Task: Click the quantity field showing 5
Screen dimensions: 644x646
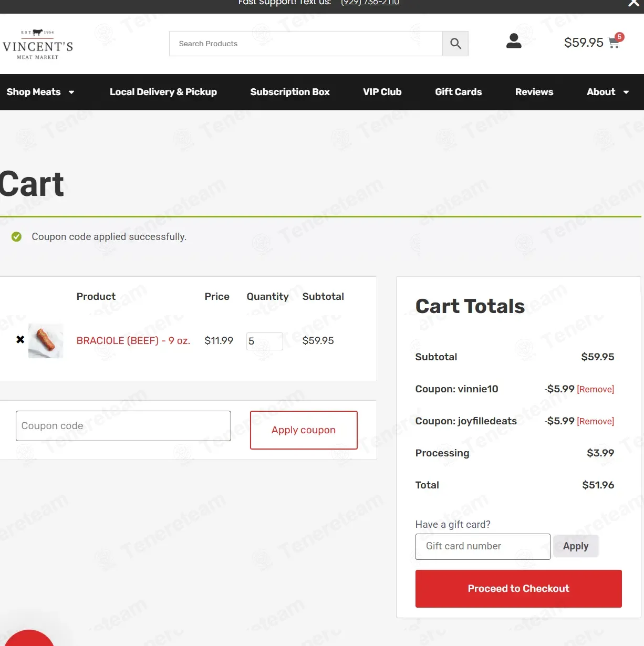Action: click(x=265, y=341)
